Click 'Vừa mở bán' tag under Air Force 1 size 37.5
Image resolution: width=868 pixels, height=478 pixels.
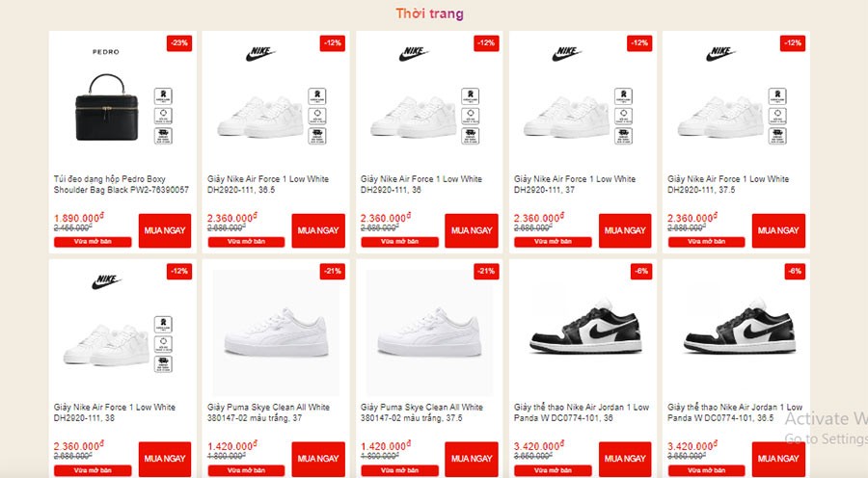tap(707, 241)
